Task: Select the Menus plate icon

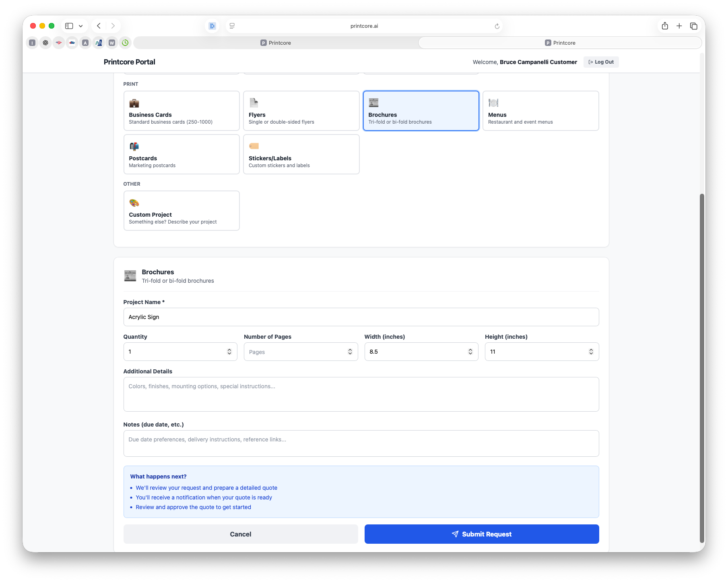Action: (x=494, y=103)
